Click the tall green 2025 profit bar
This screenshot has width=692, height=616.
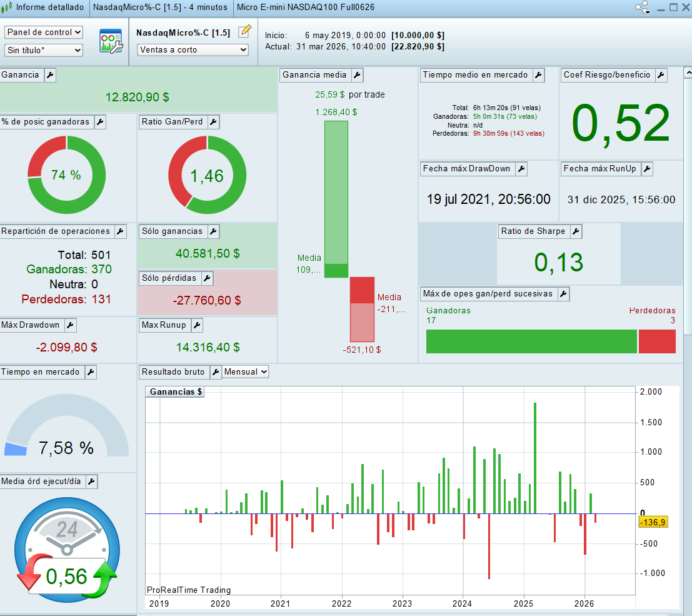535,457
